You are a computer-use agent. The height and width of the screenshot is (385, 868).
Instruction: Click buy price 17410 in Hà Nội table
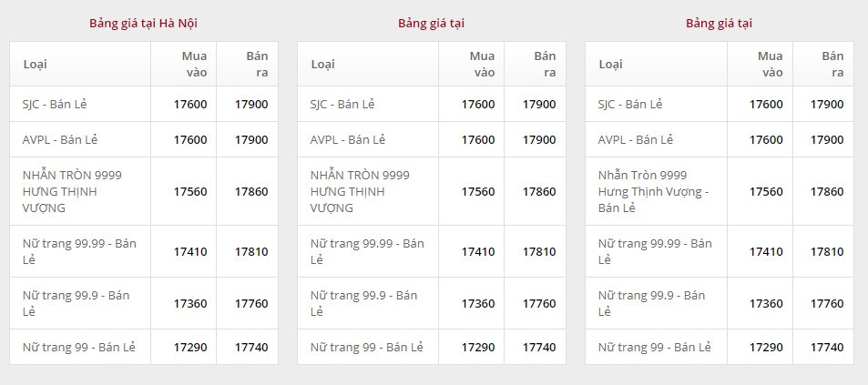pyautogui.click(x=190, y=252)
